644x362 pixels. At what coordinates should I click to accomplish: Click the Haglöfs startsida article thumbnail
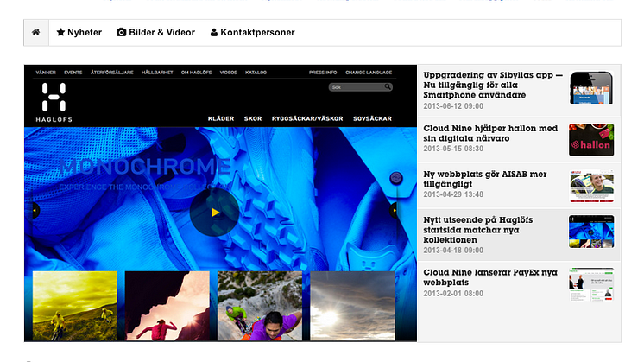[591, 232]
